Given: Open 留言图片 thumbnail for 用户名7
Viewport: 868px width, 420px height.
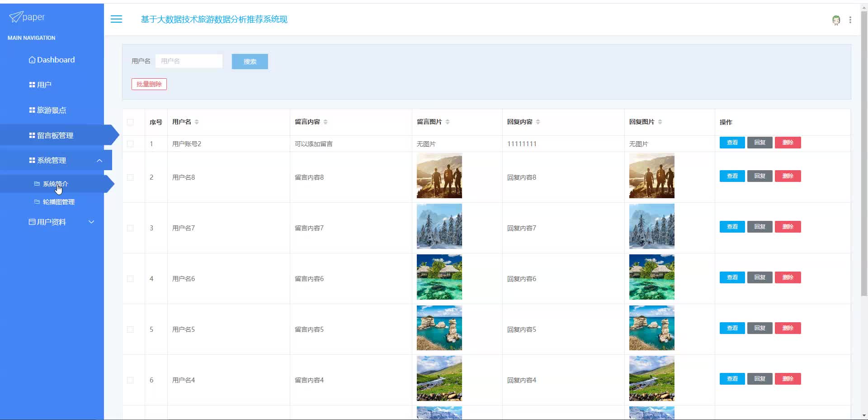Looking at the screenshot, I should coord(439,226).
